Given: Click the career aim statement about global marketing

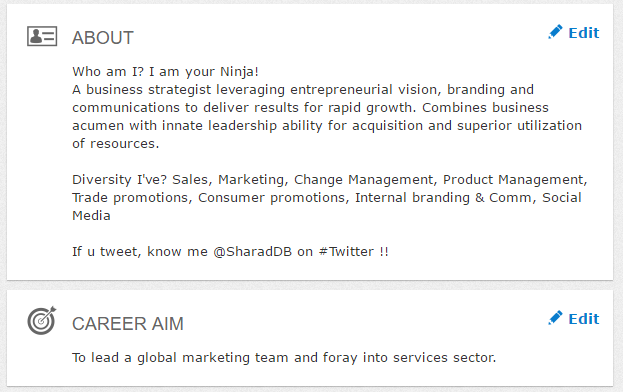Looking at the screenshot, I should (284, 358).
